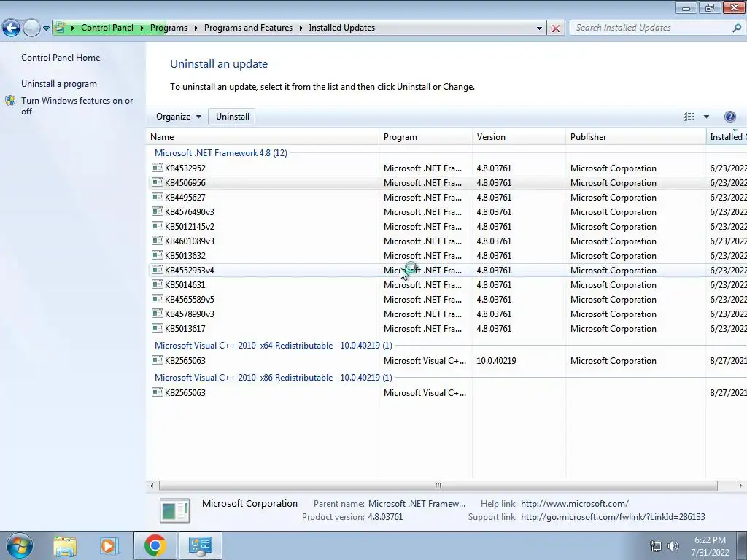
Task: Sort by the Name column header
Action: pyautogui.click(x=263, y=137)
